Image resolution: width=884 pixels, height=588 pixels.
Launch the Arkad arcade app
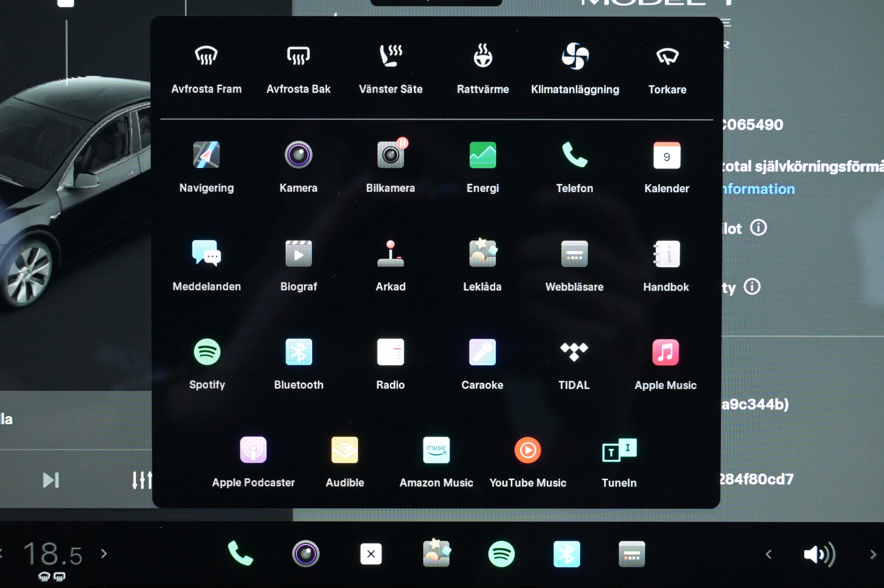[390, 266]
